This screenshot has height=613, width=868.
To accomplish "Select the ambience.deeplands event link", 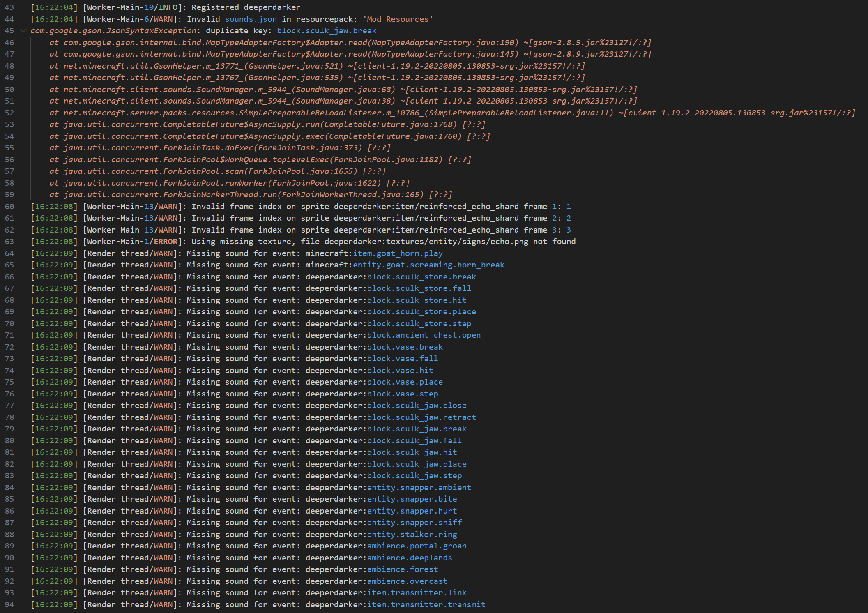I will (x=409, y=558).
